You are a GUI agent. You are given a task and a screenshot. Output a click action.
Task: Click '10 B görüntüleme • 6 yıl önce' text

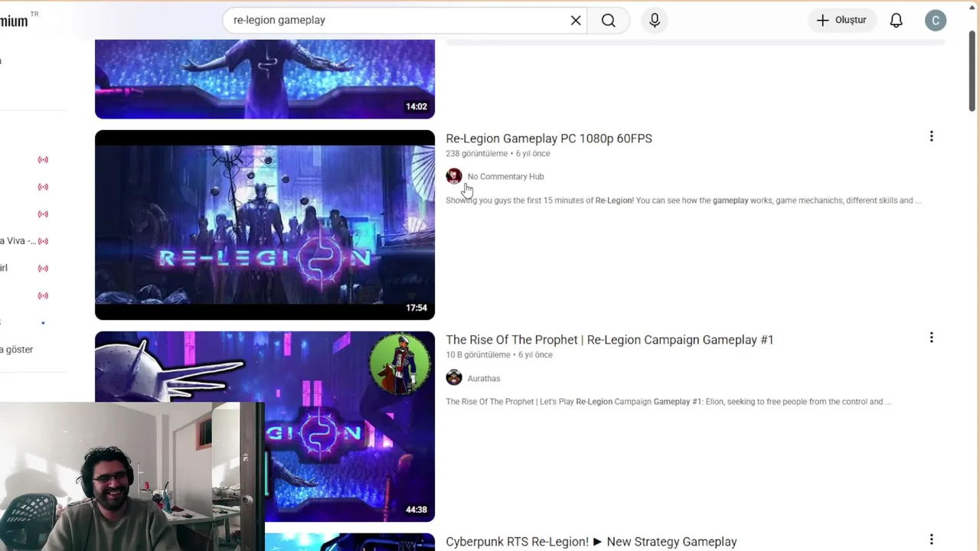(x=499, y=355)
